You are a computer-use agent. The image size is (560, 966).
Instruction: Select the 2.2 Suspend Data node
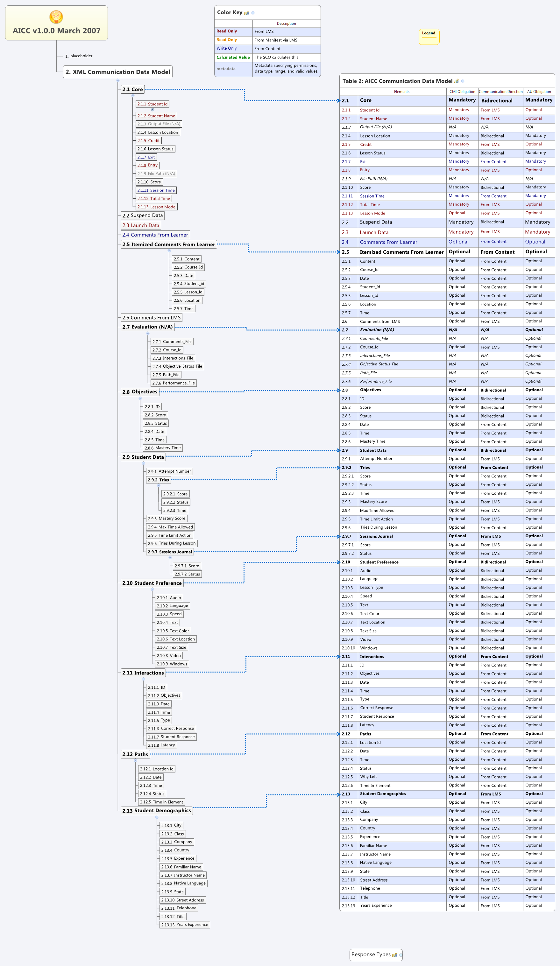pos(143,215)
